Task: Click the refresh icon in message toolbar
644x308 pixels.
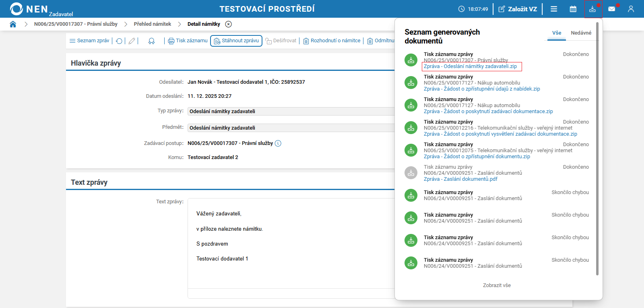Action: 119,41
